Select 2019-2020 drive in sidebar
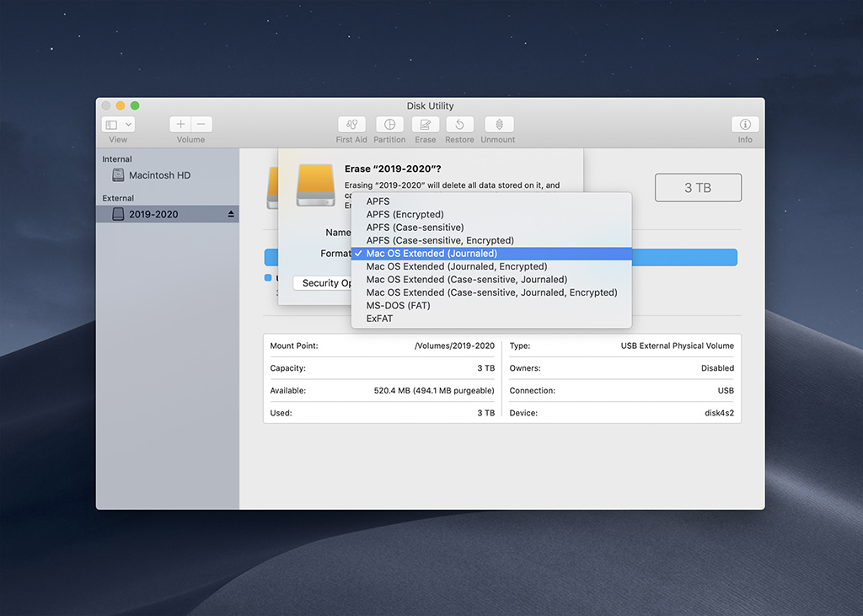The image size is (863, 616). 168,214
